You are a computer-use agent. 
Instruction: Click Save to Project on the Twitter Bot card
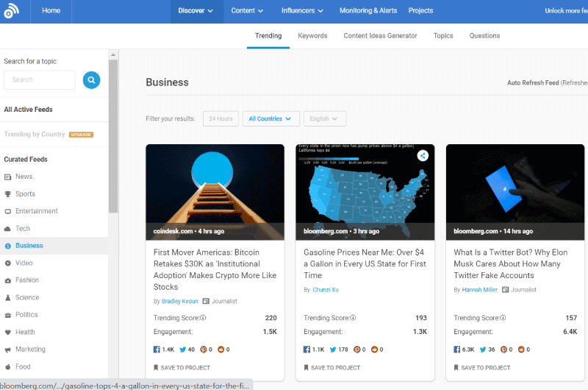pos(482,367)
